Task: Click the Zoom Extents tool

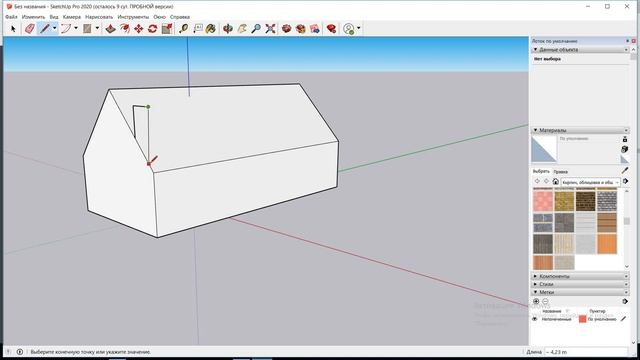Action: click(x=270, y=29)
